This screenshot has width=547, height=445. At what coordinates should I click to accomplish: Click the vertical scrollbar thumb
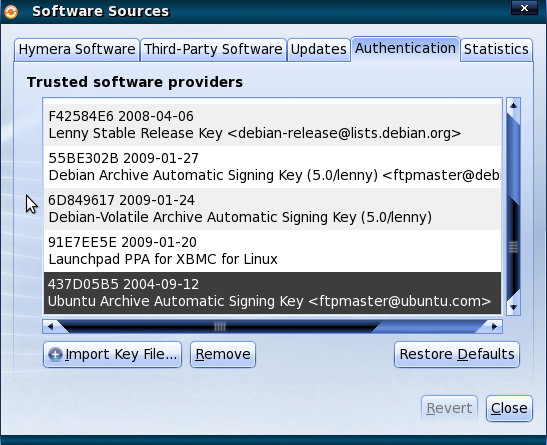click(514, 247)
